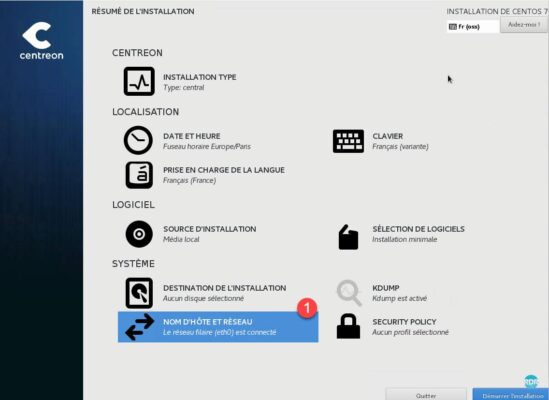This screenshot has height=400, width=549.
Task: Click the Clavier keyboard icon
Action: [348, 141]
